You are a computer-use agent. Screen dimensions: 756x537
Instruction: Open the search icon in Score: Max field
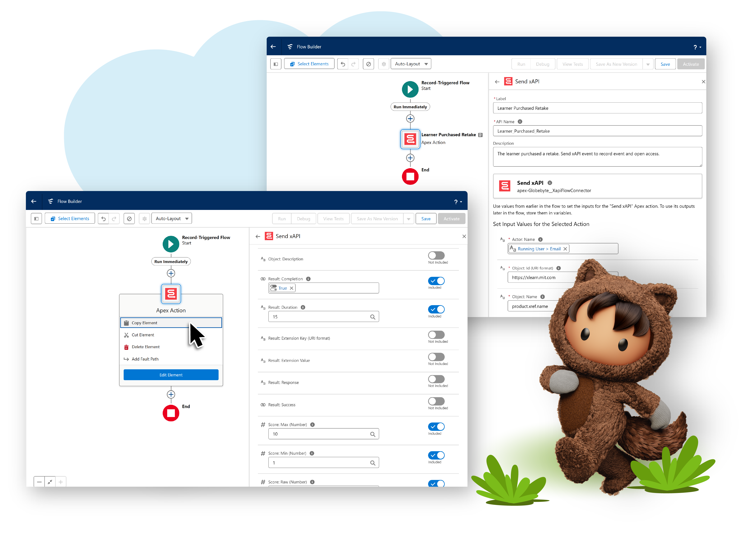373,434
